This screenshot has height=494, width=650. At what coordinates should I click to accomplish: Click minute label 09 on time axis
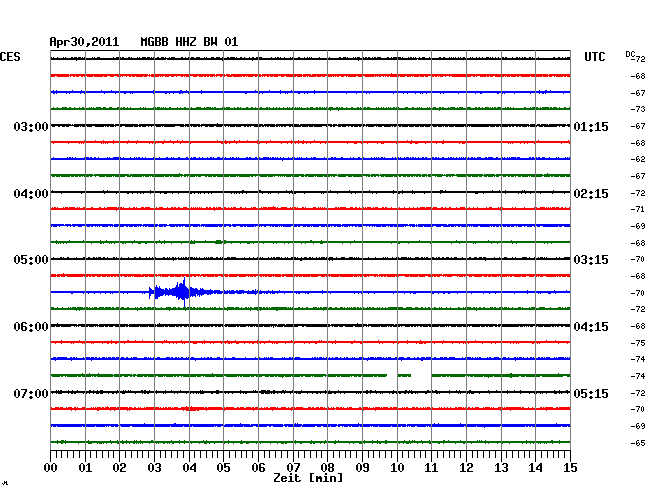coord(362,467)
